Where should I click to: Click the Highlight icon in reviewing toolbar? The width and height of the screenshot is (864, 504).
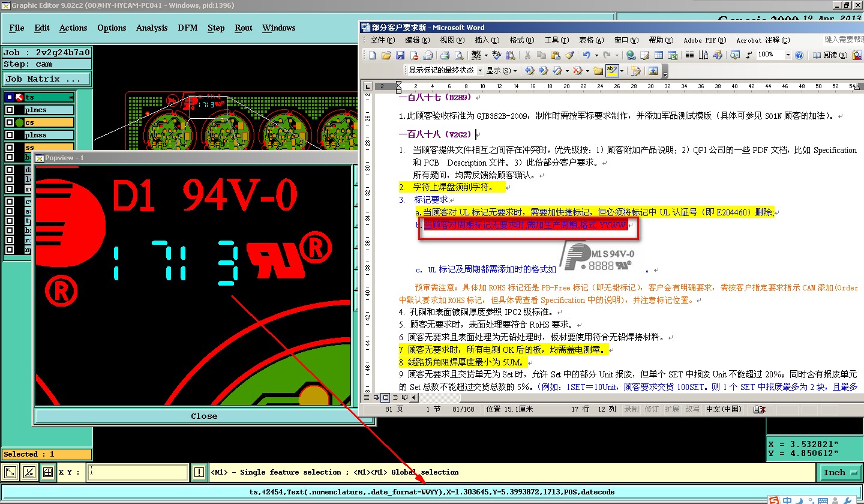(x=611, y=70)
